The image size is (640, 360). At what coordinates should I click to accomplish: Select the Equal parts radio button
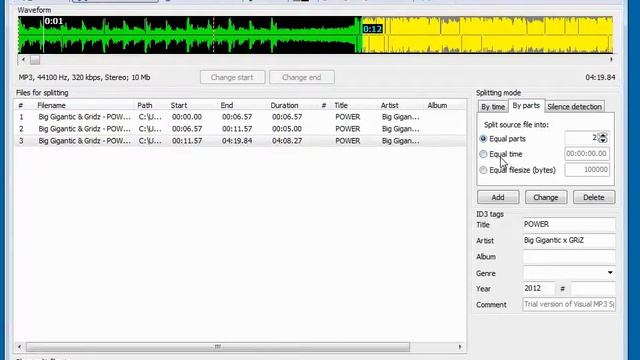(x=483, y=139)
